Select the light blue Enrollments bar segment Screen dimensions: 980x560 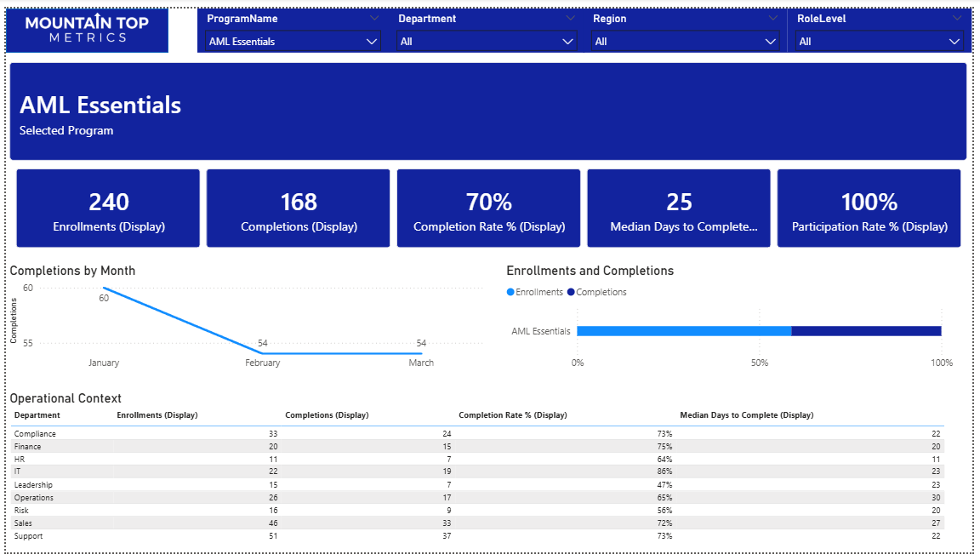coord(684,331)
